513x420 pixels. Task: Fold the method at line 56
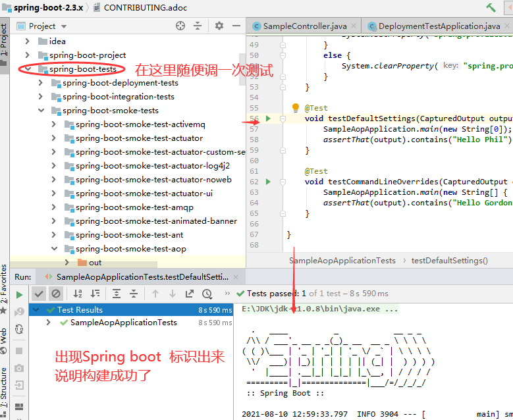point(283,118)
